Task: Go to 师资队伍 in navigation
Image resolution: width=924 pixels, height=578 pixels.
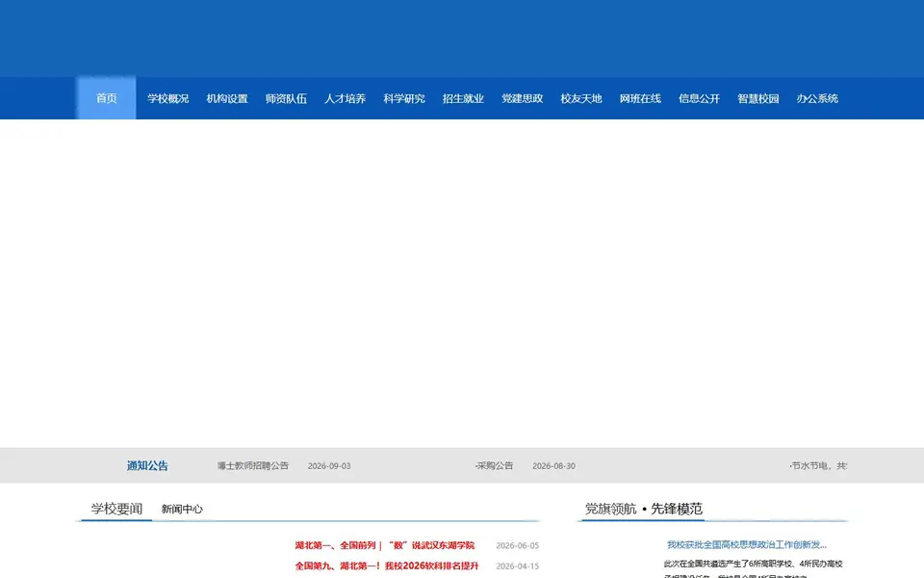Action: point(286,98)
